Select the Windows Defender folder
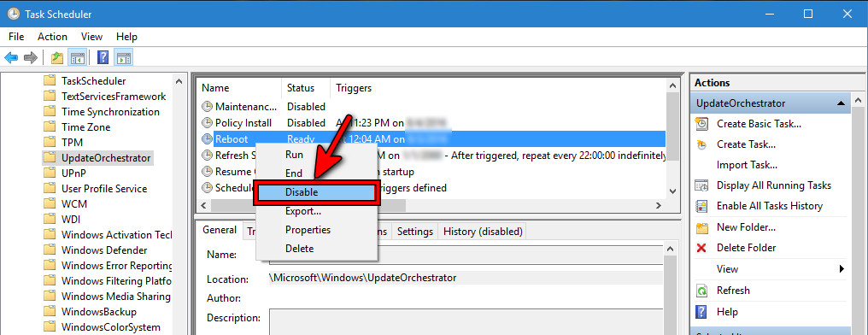The width and height of the screenshot is (868, 335). click(x=104, y=250)
